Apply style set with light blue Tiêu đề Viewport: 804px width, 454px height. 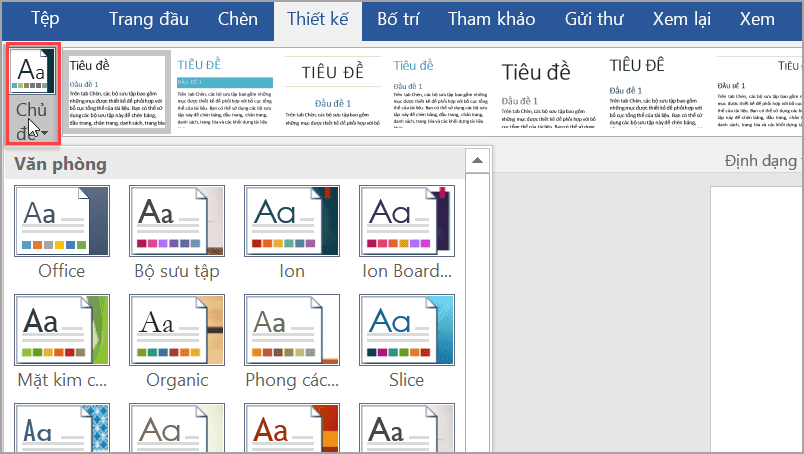click(x=440, y=92)
